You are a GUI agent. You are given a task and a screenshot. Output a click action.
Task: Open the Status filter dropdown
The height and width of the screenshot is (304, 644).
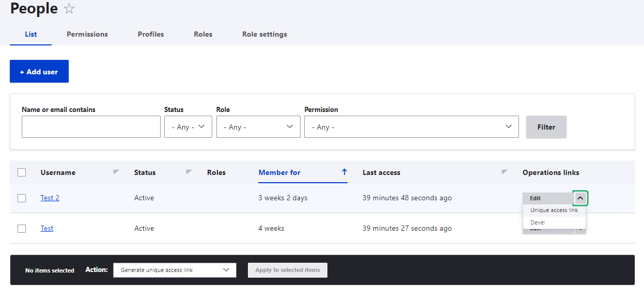188,127
